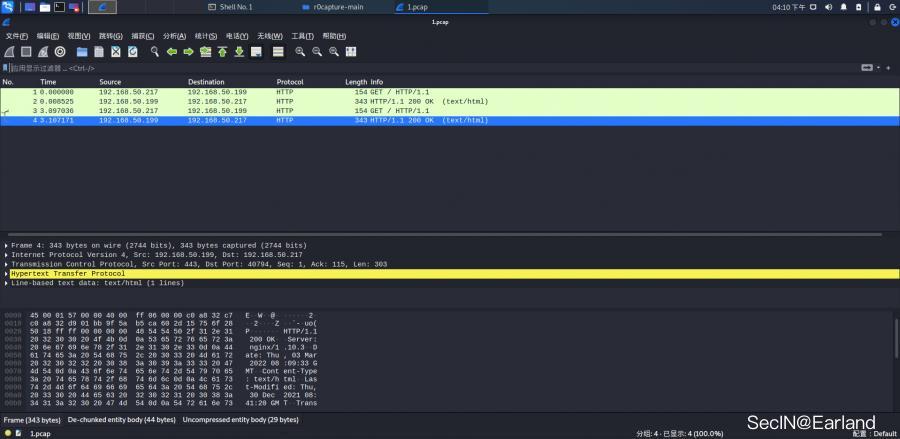Toggle packet list colorization
Viewport: 900px width, 439px height.
[x=278, y=51]
